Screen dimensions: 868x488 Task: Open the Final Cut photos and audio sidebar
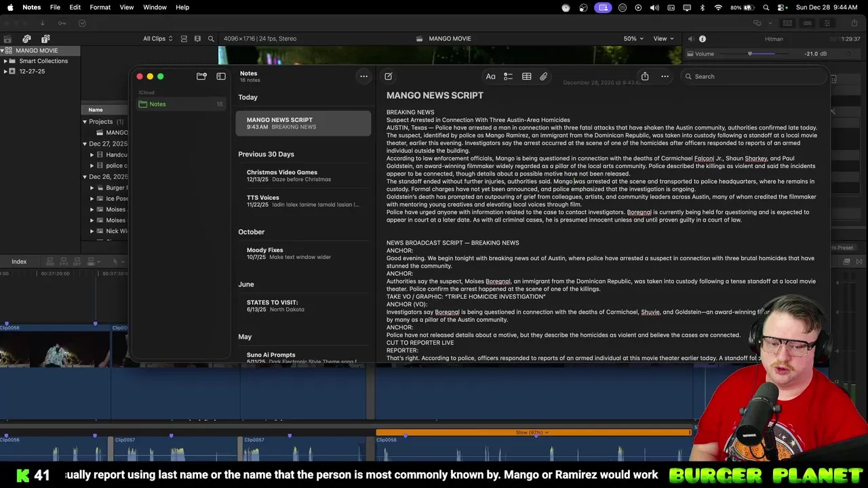click(x=26, y=39)
